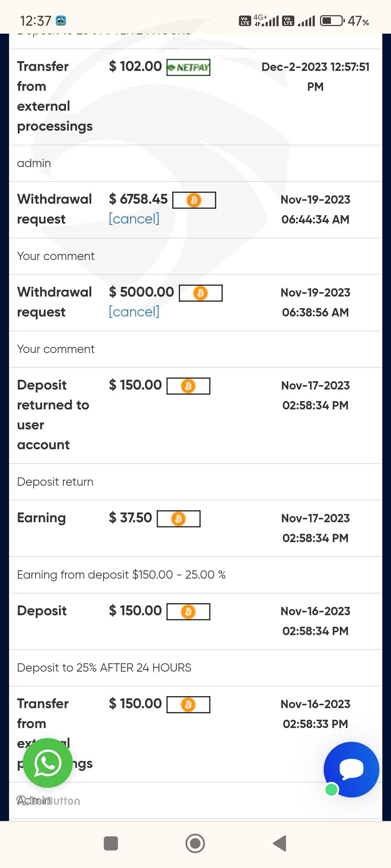The height and width of the screenshot is (868, 391).
Task: Tap Bitcoin icon next to $6758.45 withdrawal
Action: [x=194, y=200]
